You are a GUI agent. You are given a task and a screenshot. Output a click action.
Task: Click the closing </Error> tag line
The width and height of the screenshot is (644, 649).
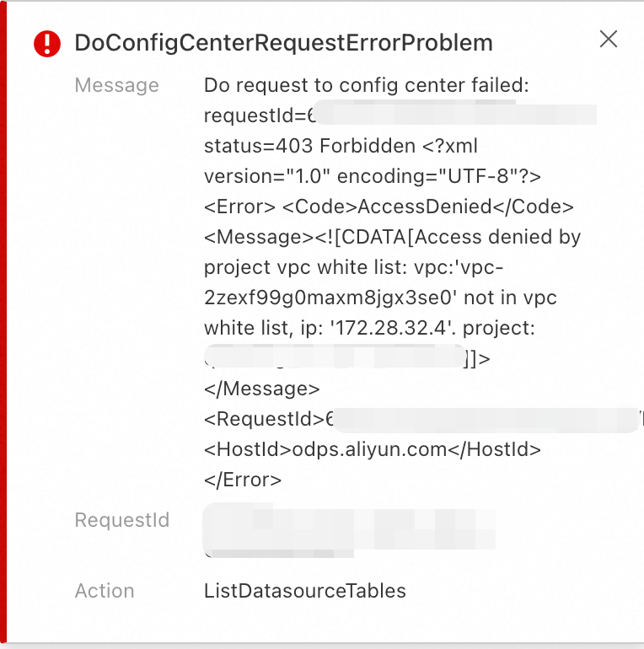[243, 480]
